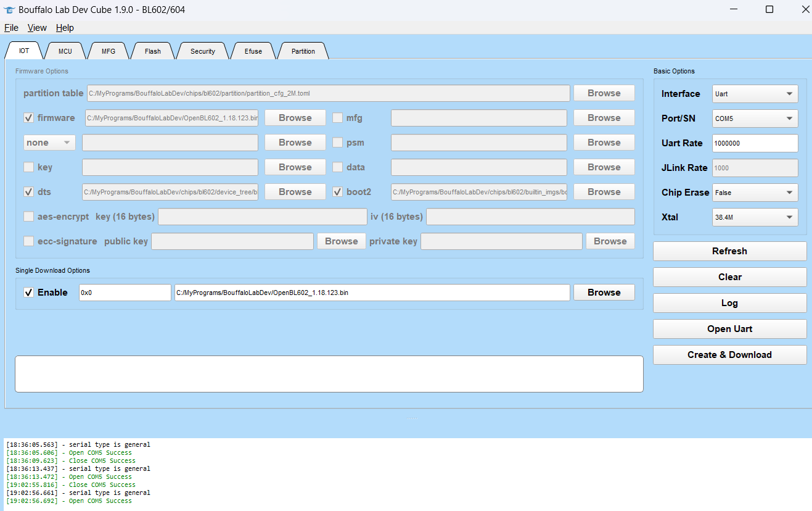Open the Interface dropdown

[755, 94]
